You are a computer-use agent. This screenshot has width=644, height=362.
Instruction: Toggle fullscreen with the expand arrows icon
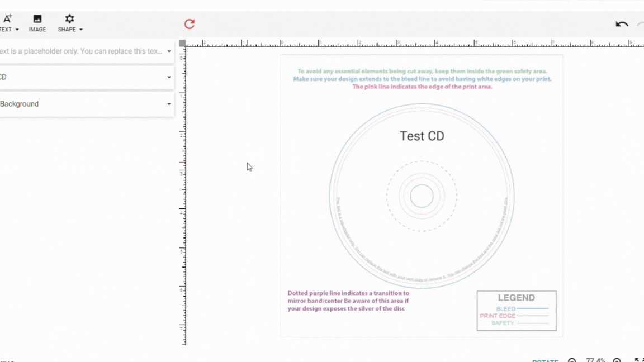(638, 360)
